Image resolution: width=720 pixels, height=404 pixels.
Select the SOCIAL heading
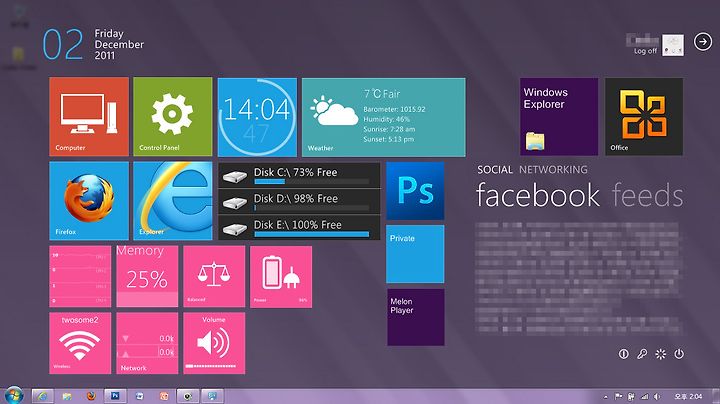(x=495, y=170)
